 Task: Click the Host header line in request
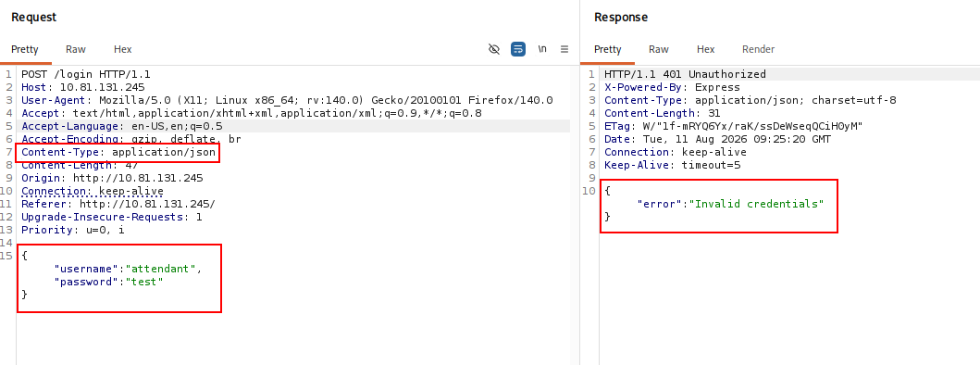click(x=83, y=87)
